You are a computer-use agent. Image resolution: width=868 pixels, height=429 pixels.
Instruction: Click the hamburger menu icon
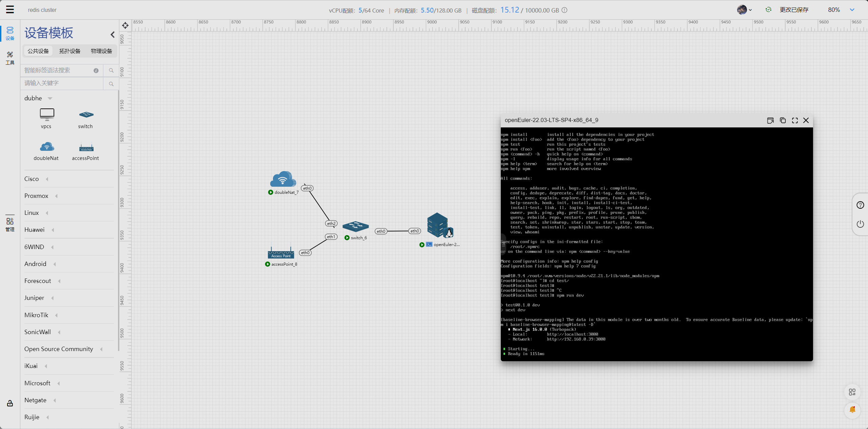(x=10, y=9)
